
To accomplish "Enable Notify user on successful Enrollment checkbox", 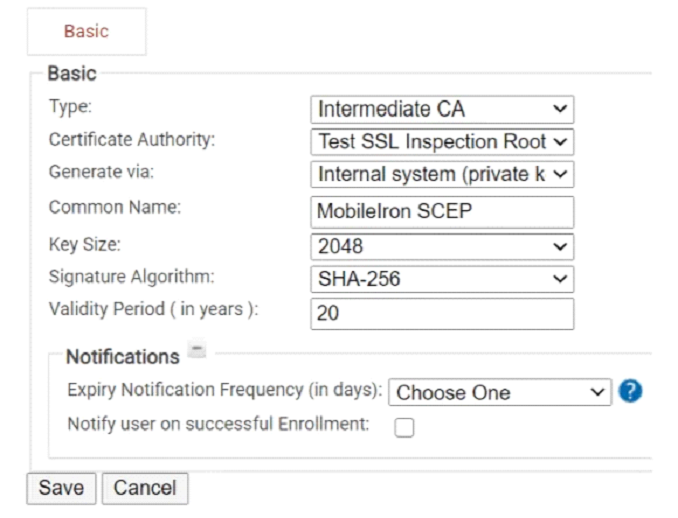I will [x=404, y=427].
